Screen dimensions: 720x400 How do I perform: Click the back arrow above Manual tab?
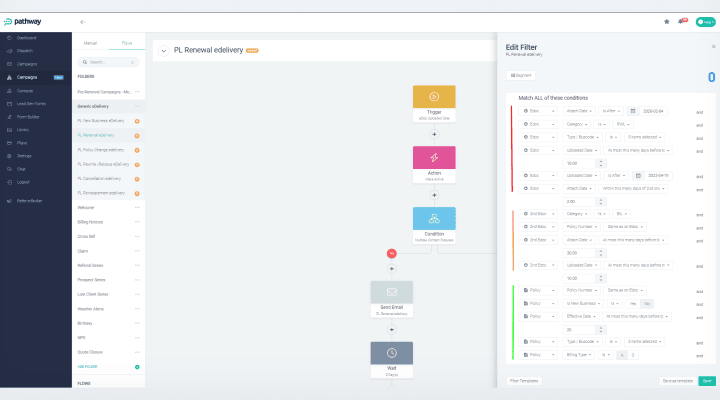(x=82, y=21)
